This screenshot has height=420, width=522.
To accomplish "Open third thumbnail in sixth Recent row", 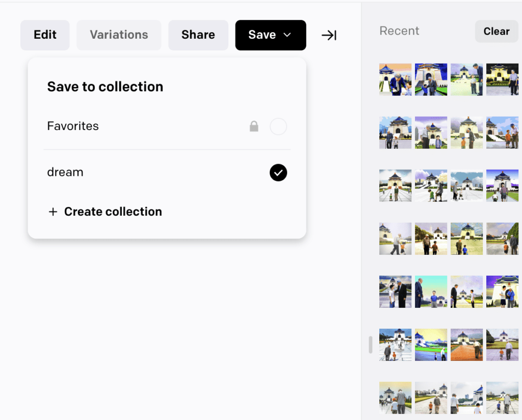I will click(x=466, y=345).
